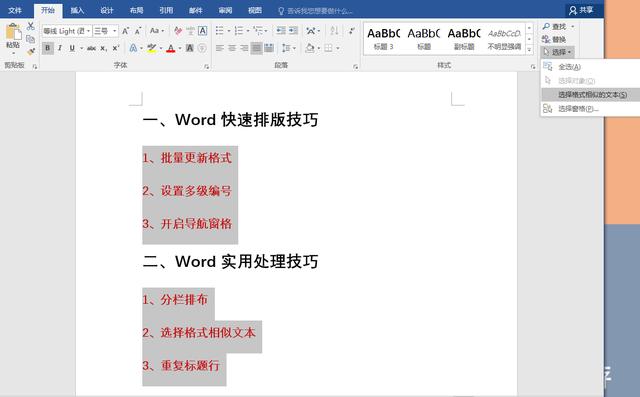Apply distributed alignment
The height and width of the screenshot is (397, 640).
click(x=269, y=48)
